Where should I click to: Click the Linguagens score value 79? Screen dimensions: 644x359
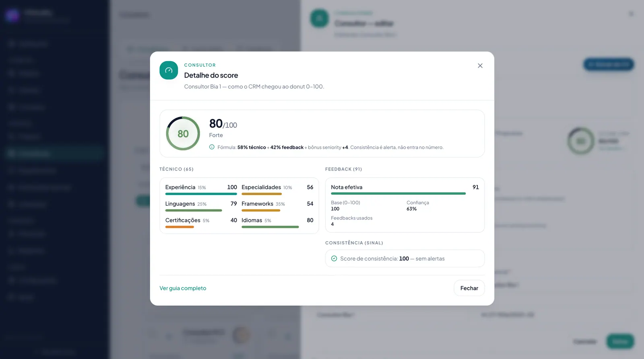click(234, 204)
